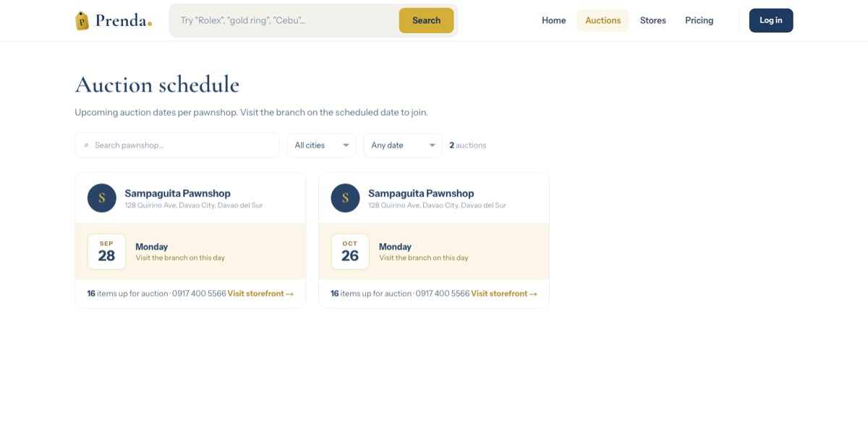The image size is (868, 437).
Task: Focus the Search pawnshop input field
Action: [177, 145]
